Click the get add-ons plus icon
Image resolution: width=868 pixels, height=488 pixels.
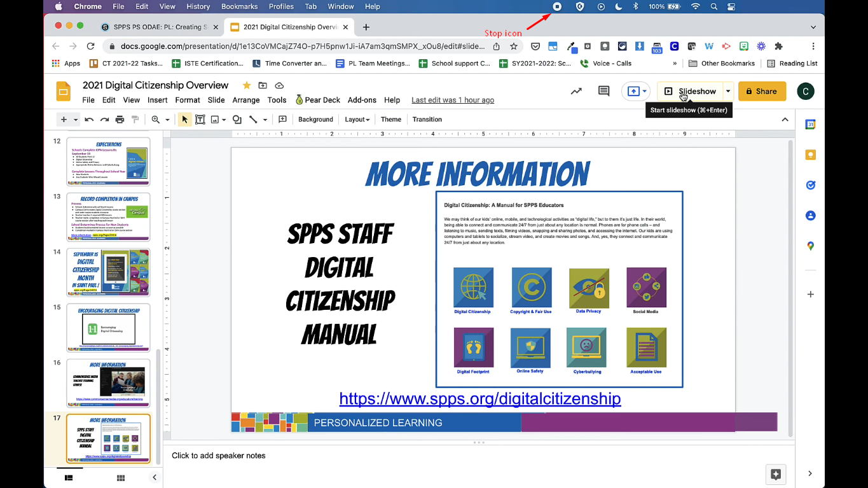pos(810,295)
